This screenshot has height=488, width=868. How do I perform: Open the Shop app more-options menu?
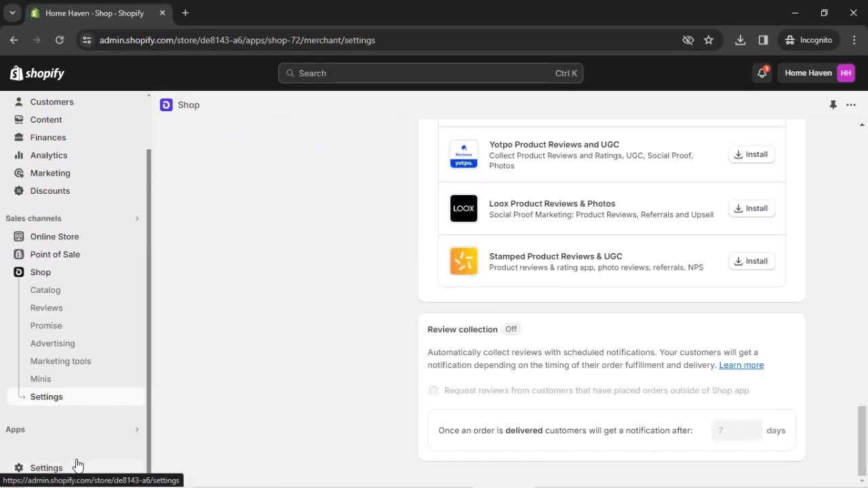pos(851,104)
